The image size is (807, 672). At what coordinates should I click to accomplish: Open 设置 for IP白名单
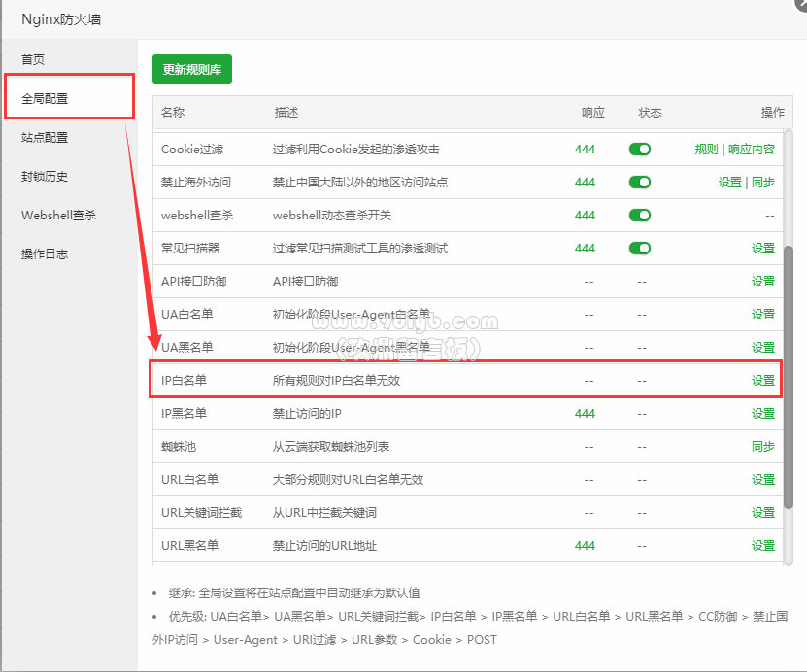pyautogui.click(x=763, y=381)
